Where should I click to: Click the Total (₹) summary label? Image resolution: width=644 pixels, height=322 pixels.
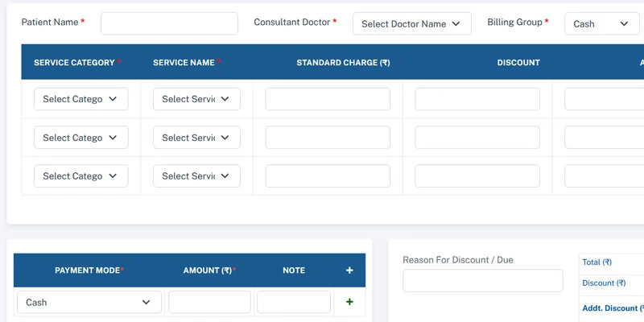[597, 262]
